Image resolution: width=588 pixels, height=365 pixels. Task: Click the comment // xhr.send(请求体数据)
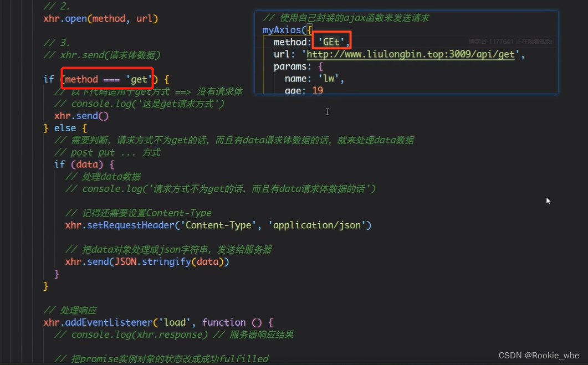tap(101, 55)
